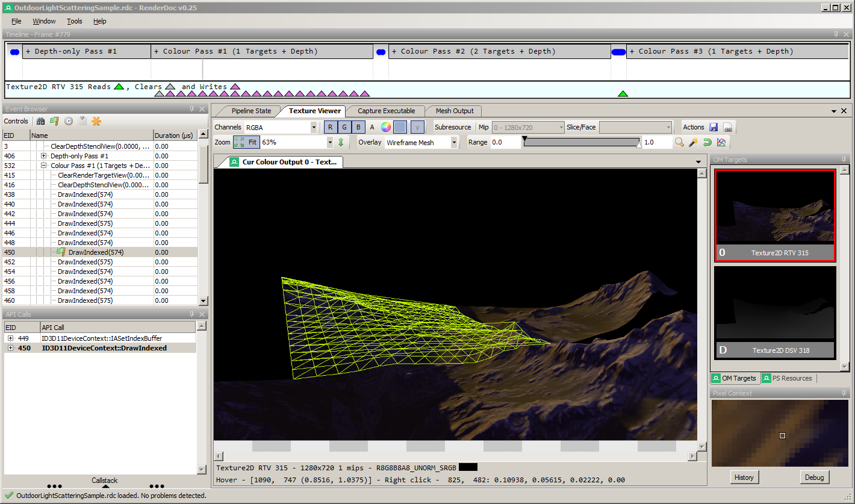Click the Debug button
Viewport: 855px width, 504px height.
tap(814, 478)
